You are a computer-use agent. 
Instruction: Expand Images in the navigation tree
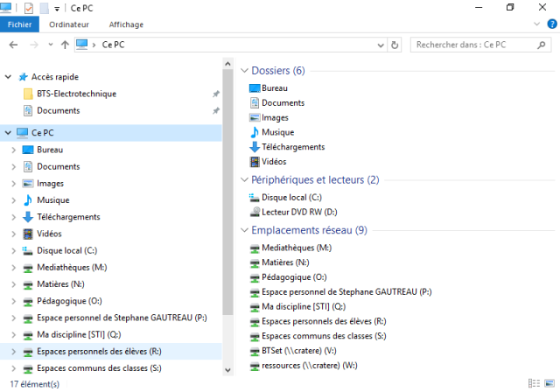tap(14, 183)
